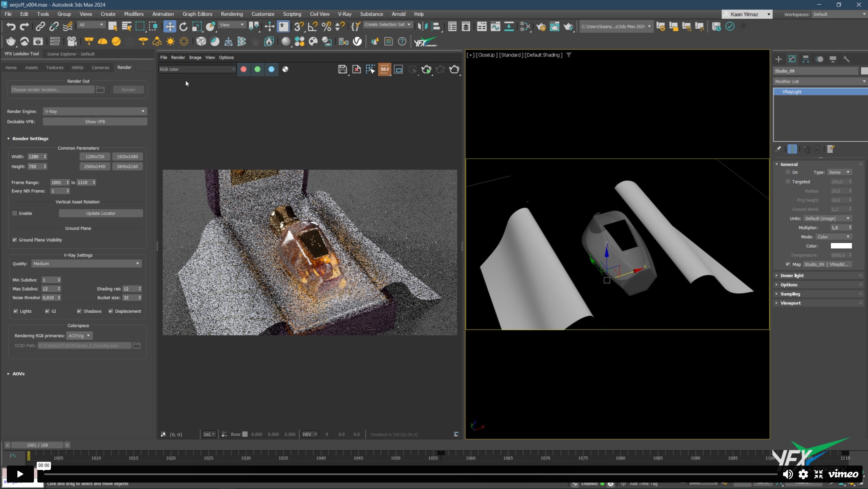Toggle the Displacement checkbox
Screen dimensions: 868x489
tap(111, 311)
